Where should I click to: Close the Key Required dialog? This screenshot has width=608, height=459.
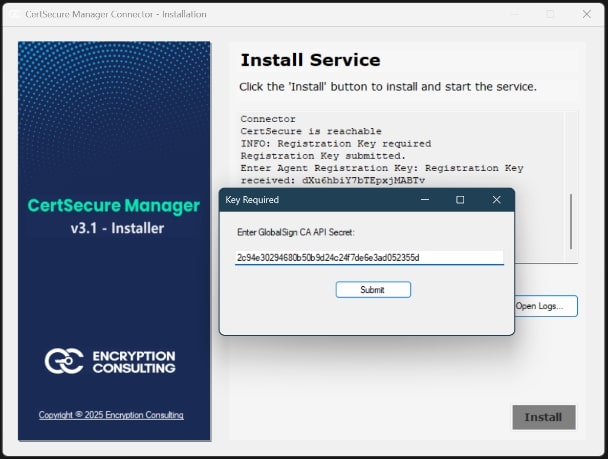click(x=496, y=200)
